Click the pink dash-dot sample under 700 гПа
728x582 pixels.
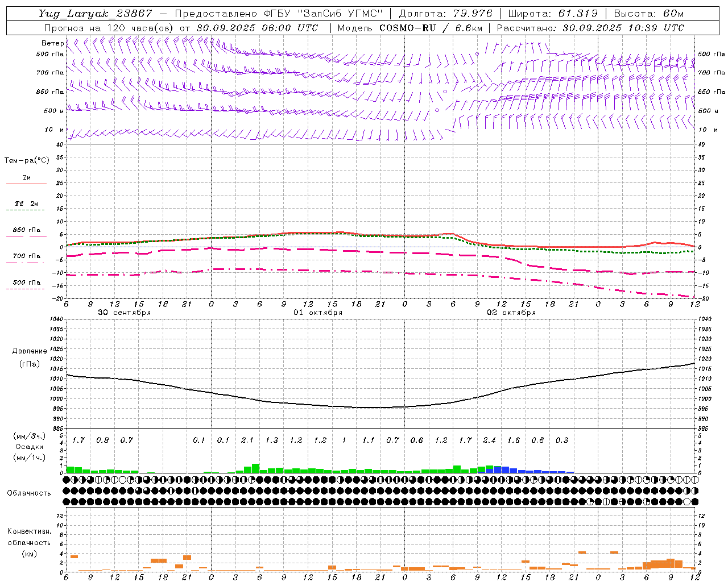click(26, 263)
